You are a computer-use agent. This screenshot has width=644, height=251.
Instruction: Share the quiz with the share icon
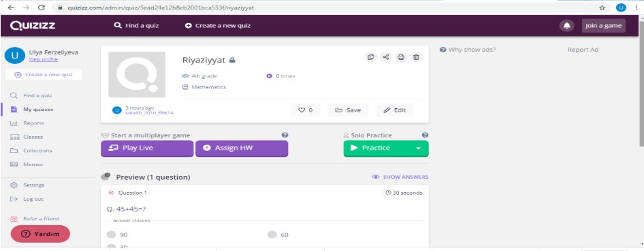(x=386, y=57)
